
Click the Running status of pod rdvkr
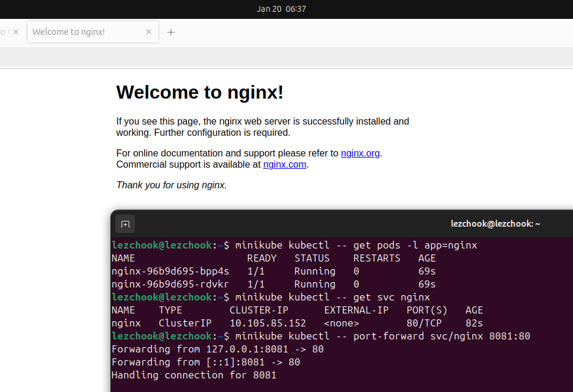pos(315,284)
